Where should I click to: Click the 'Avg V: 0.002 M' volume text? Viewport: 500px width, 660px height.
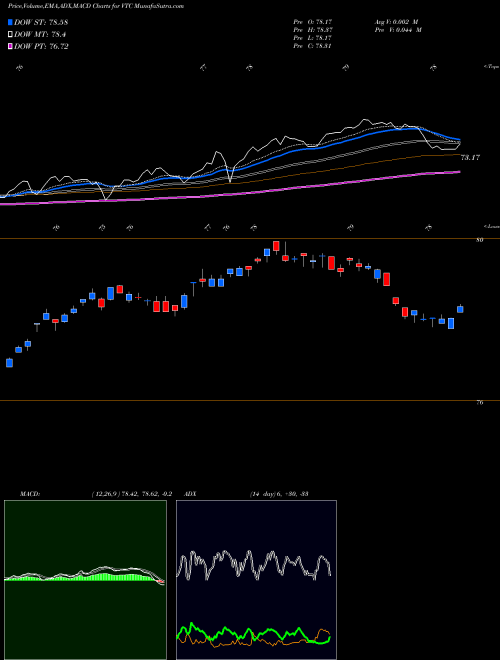pos(398,21)
